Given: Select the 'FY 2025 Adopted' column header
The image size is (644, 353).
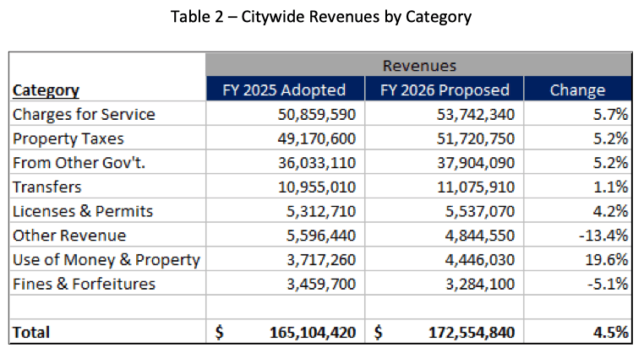Looking at the screenshot, I should click(286, 90).
